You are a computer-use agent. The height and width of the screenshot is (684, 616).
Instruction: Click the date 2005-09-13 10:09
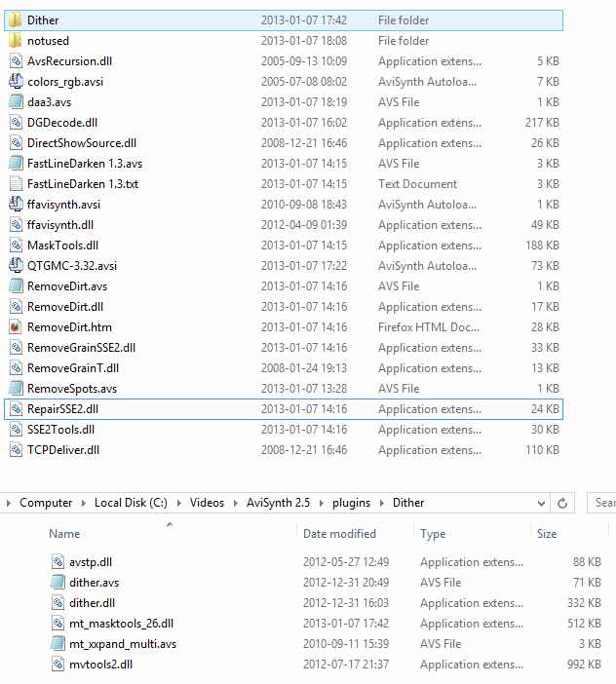click(304, 61)
